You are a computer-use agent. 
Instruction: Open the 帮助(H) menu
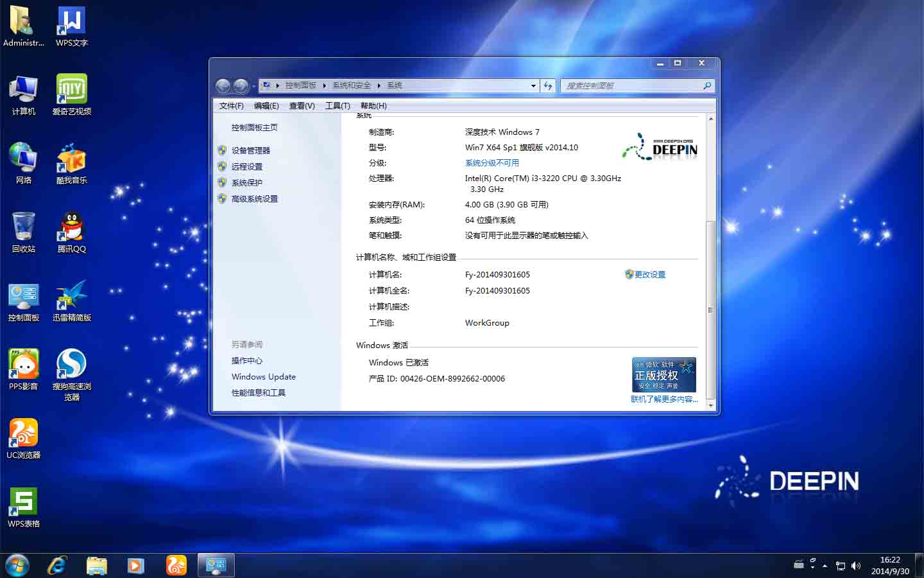pos(373,106)
